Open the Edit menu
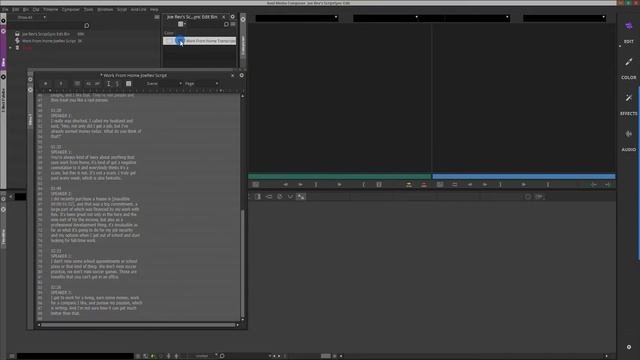The width and height of the screenshot is (640, 360). pyautogui.click(x=16, y=9)
